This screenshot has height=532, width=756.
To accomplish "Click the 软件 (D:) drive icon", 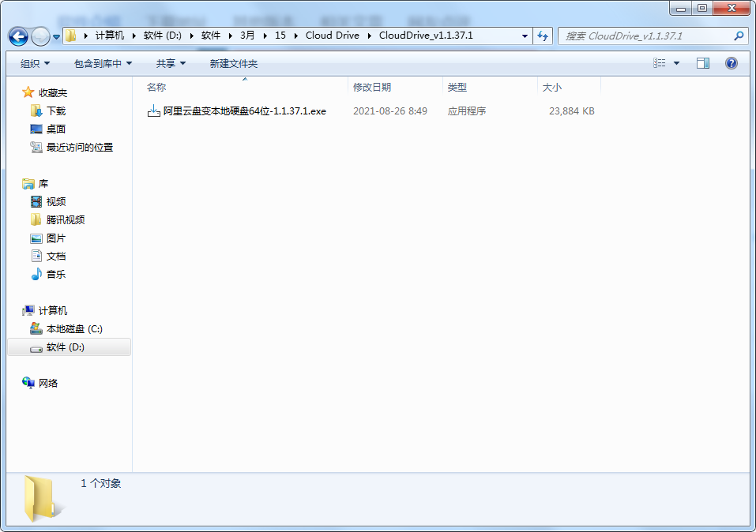I will (x=36, y=348).
